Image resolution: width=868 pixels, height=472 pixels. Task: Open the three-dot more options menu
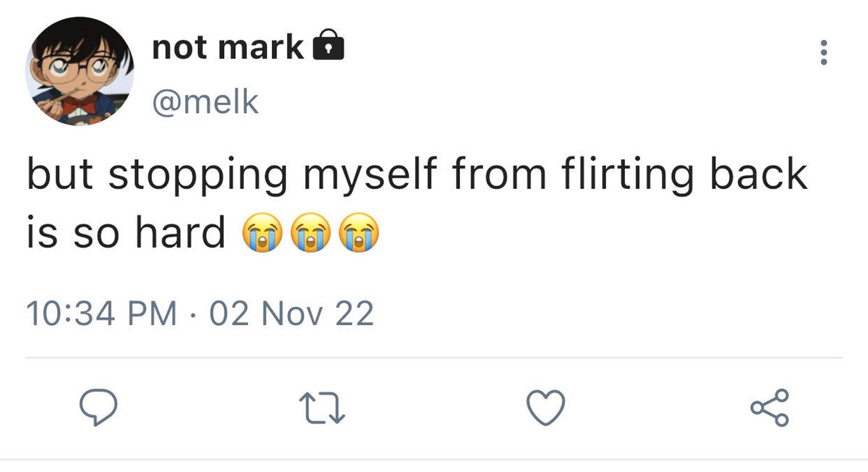(822, 54)
